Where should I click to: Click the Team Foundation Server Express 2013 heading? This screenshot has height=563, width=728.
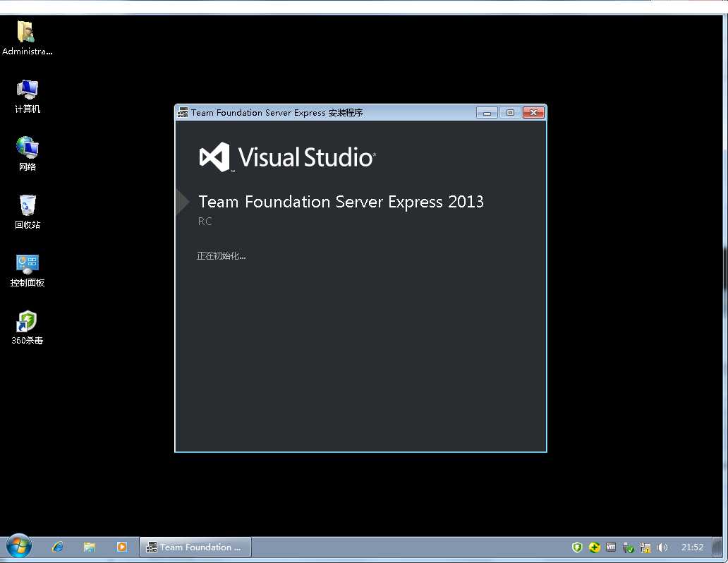(341, 202)
